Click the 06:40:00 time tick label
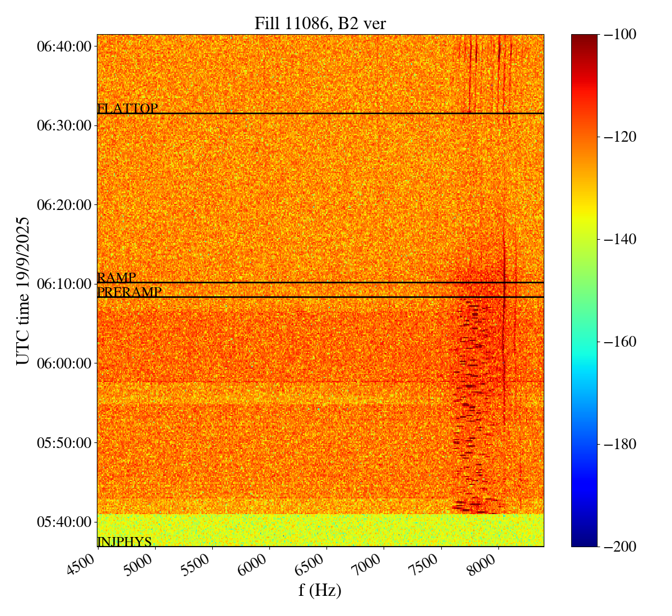 point(64,46)
